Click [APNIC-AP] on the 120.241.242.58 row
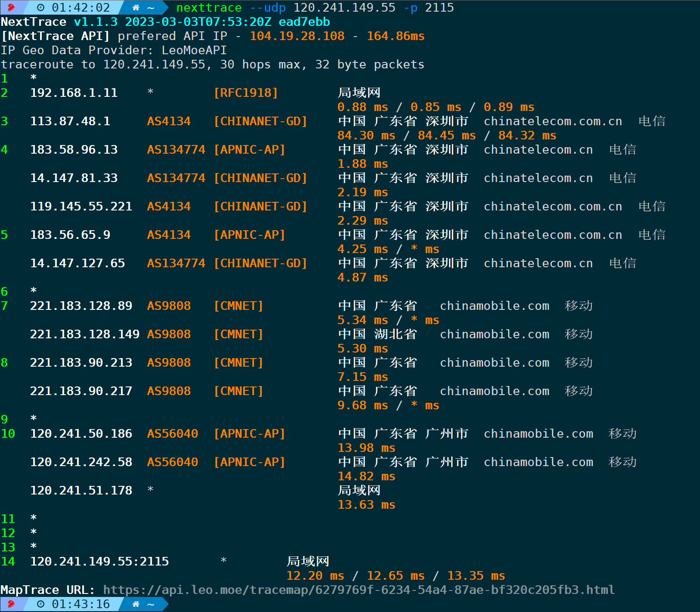700x612 pixels. pyautogui.click(x=250, y=462)
